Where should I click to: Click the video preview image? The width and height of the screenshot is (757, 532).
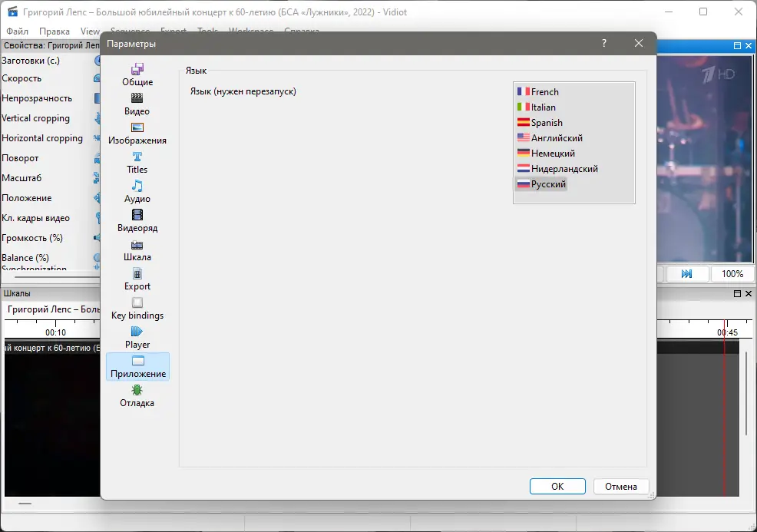705,160
